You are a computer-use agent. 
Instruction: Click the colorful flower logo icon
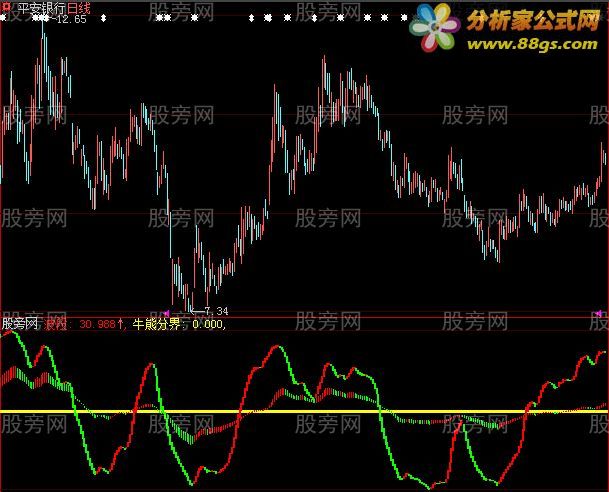(x=435, y=28)
